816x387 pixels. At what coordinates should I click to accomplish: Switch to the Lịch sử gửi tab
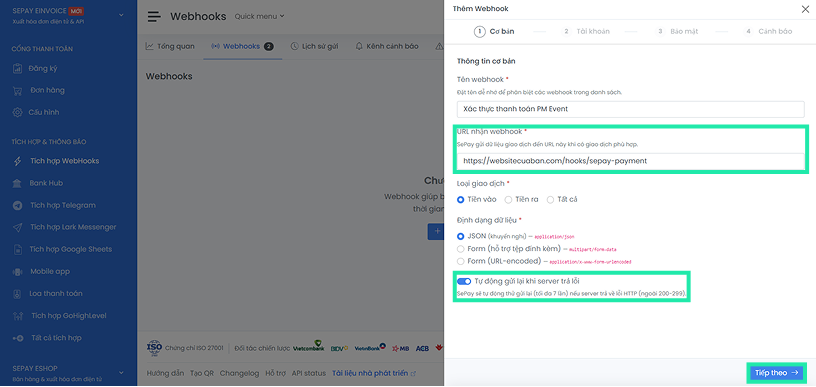coord(314,46)
